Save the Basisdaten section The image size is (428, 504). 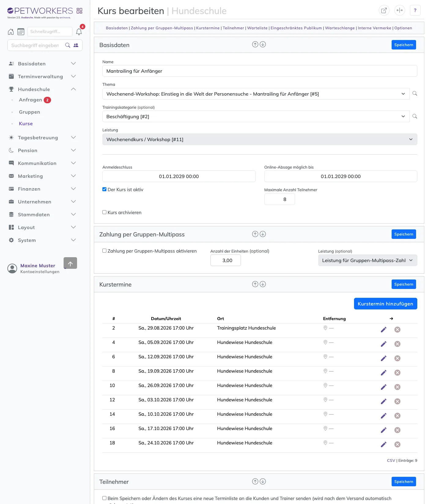point(404,45)
